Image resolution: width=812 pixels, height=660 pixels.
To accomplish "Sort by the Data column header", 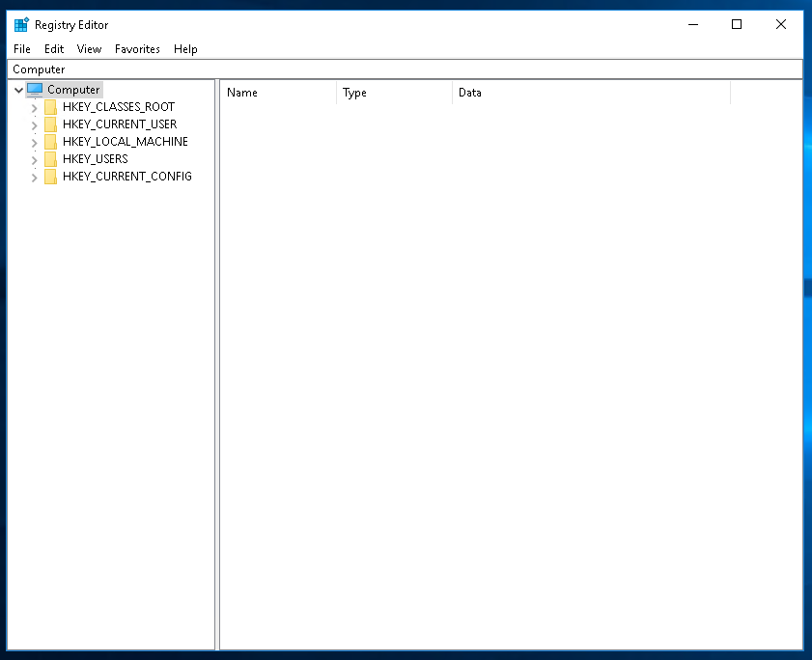I will click(x=592, y=92).
